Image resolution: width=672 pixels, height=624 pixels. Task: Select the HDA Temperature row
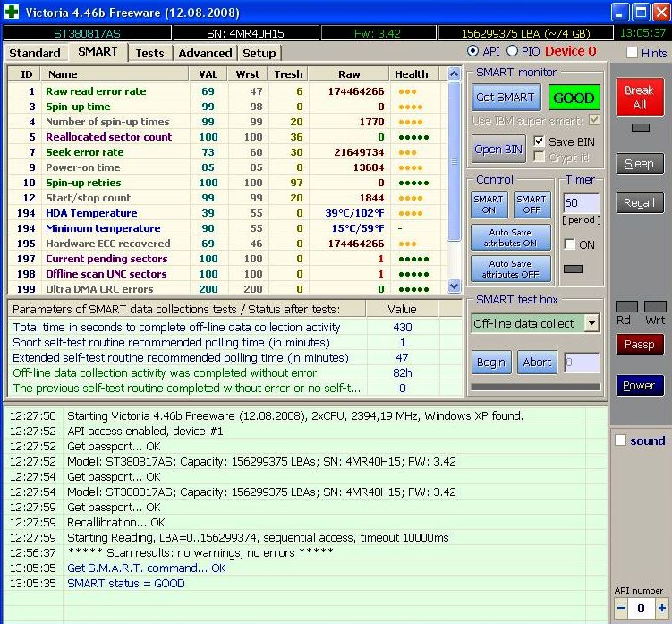227,213
